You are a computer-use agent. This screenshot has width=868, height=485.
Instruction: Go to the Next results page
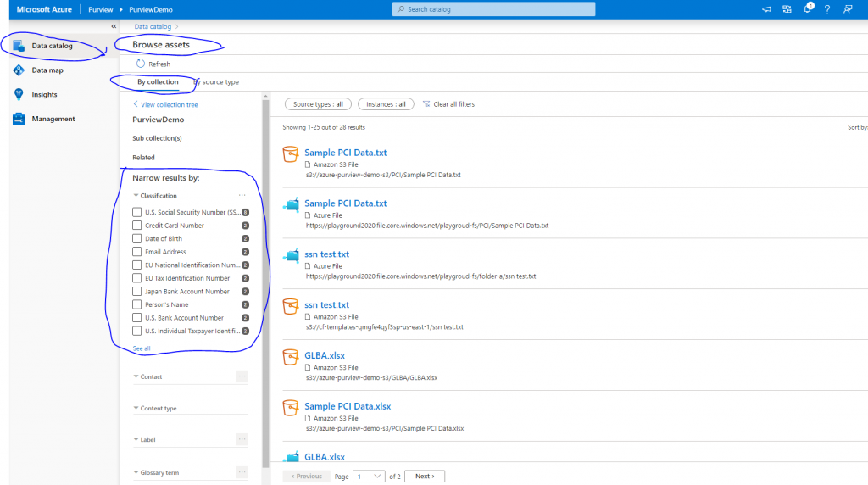(x=425, y=477)
